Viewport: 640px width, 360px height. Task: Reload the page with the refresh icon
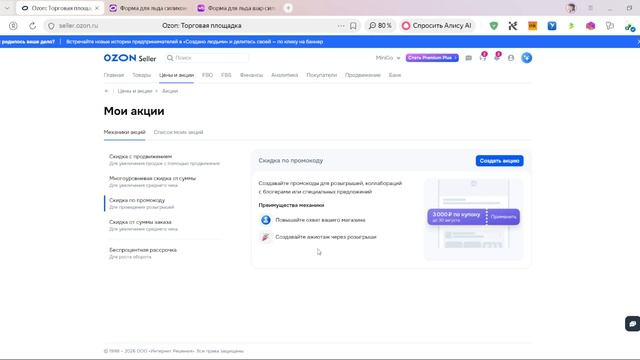(32, 26)
